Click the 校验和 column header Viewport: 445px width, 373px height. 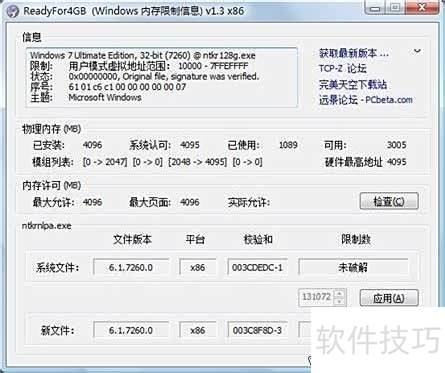tap(258, 239)
